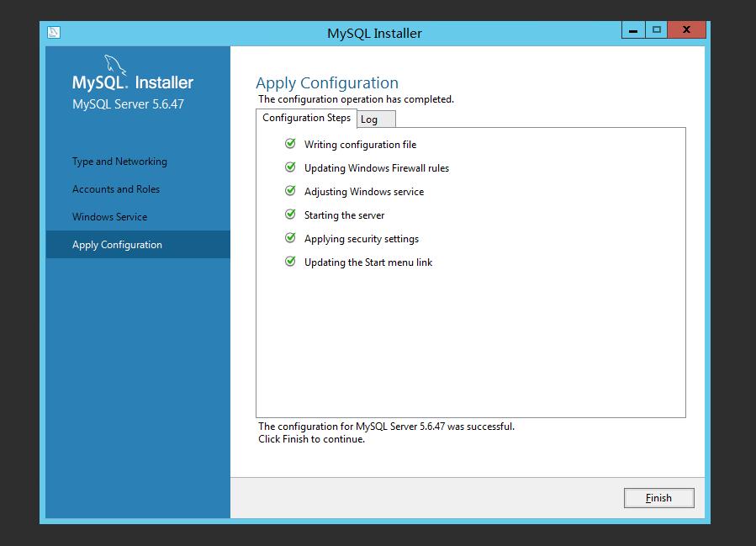Viewport: 756px width, 546px height.
Task: Click the green check for Updating Windows Firewall rules
Action: click(x=290, y=167)
